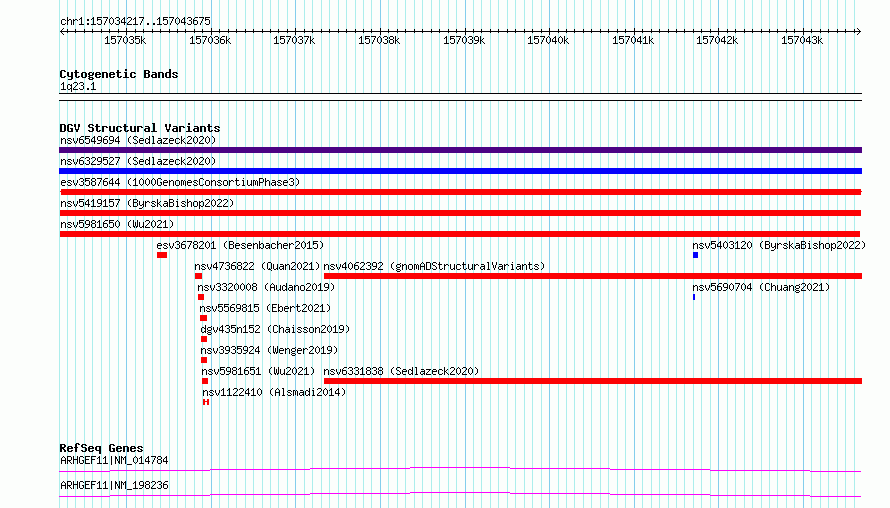Select the red block under nsv3935924

point(204,360)
